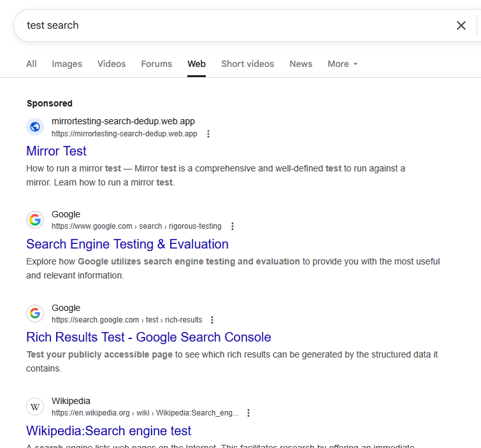This screenshot has height=448, width=481.
Task: Click the google.com › search › rigorous-testing URL
Action: 136,226
